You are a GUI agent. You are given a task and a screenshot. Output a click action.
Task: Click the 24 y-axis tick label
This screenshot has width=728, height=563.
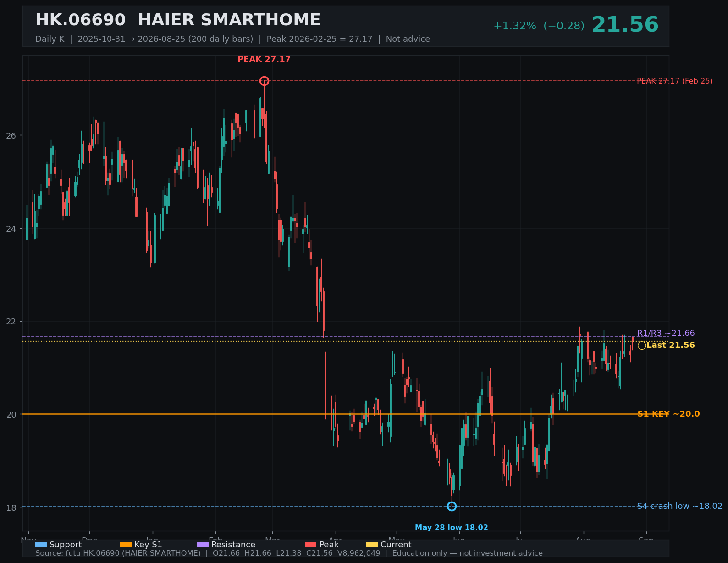11,229
